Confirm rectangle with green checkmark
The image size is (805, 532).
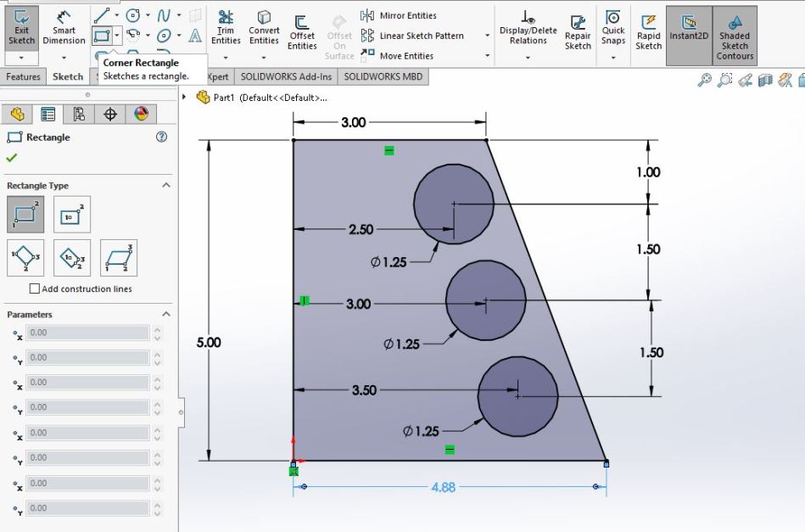pyautogui.click(x=11, y=158)
